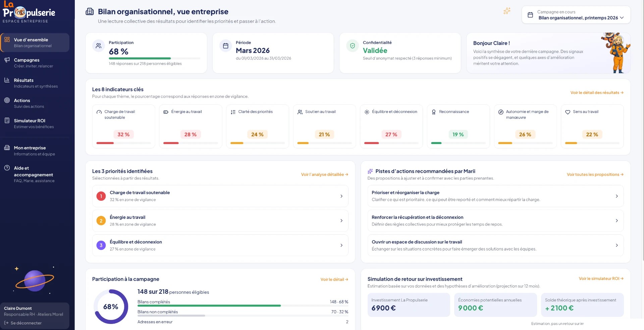Select the Soutien au travail indicator card
The width and height of the screenshot is (644, 330).
point(324,126)
